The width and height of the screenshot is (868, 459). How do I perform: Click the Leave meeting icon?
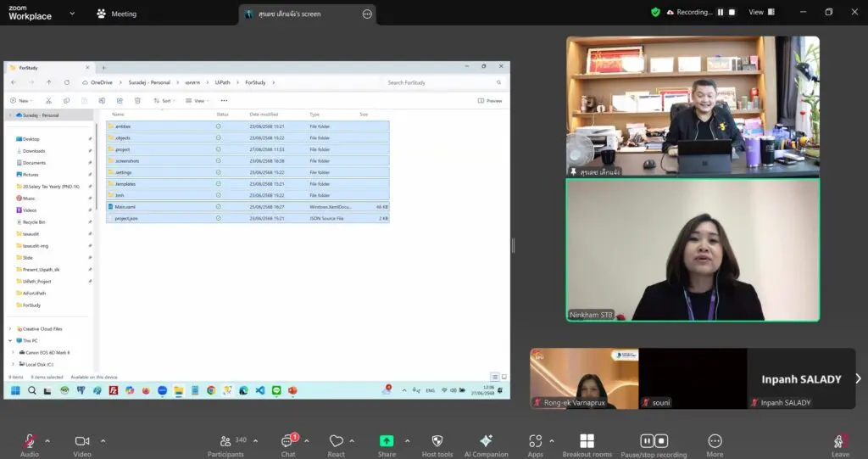(840, 441)
